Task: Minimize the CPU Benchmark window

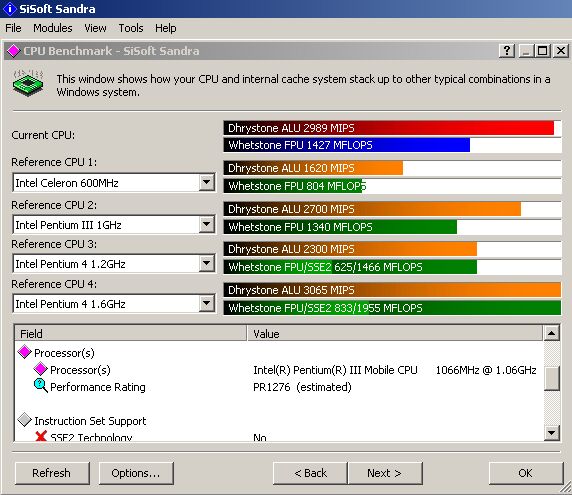Action: [x=526, y=51]
